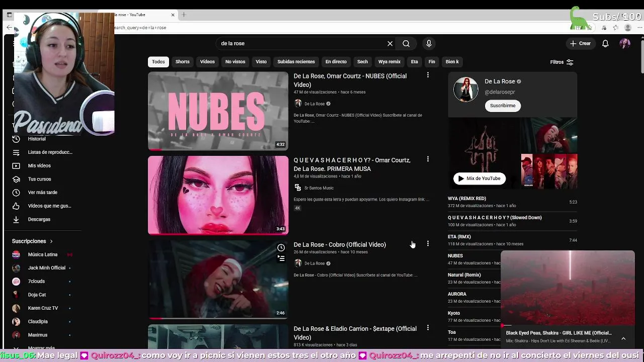Open the NUBES video thumbnail
Image resolution: width=644 pixels, height=362 pixels.
click(218, 111)
